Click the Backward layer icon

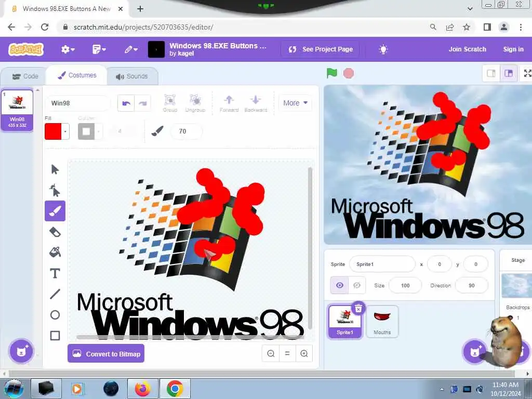point(256,103)
